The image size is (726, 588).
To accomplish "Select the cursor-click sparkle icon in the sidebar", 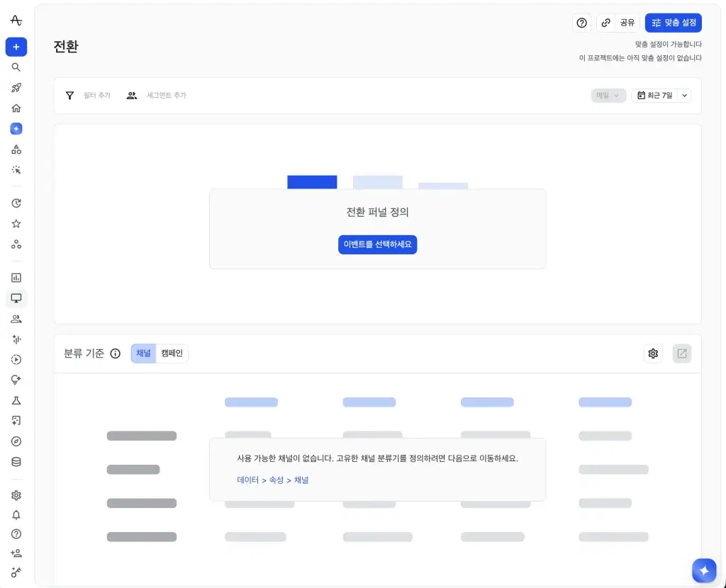I will coord(16,170).
